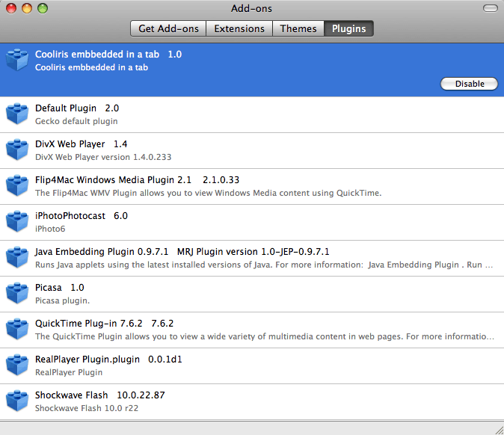This screenshot has height=435, width=504.
Task: Click the Cooliris plugin brick icon
Action: [17, 60]
